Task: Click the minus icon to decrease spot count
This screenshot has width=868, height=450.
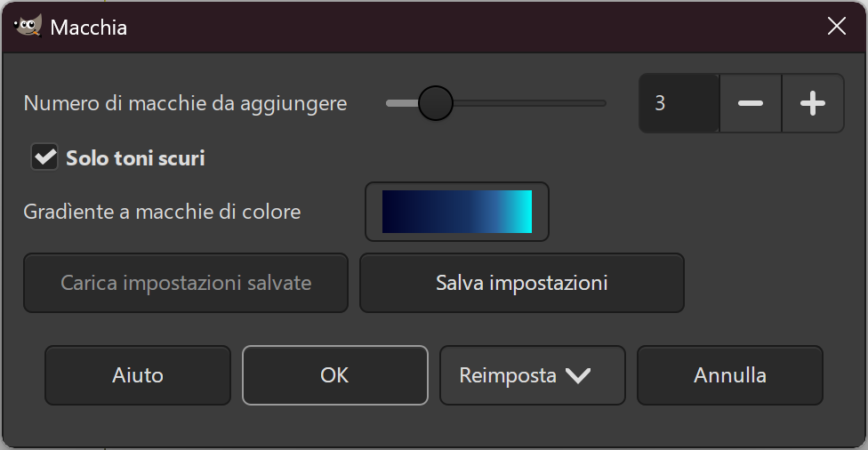Action: pos(750,104)
